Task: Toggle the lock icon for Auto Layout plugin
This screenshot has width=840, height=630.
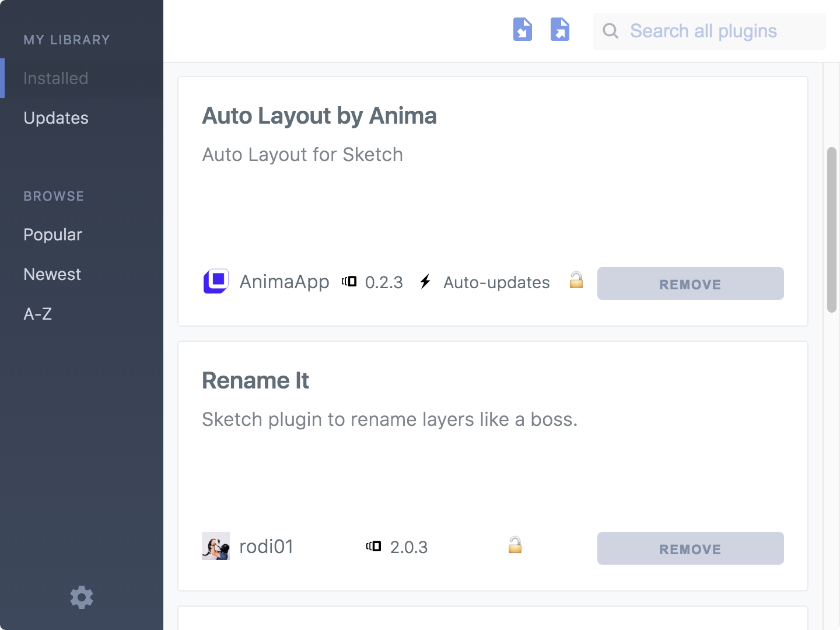Action: [x=576, y=281]
